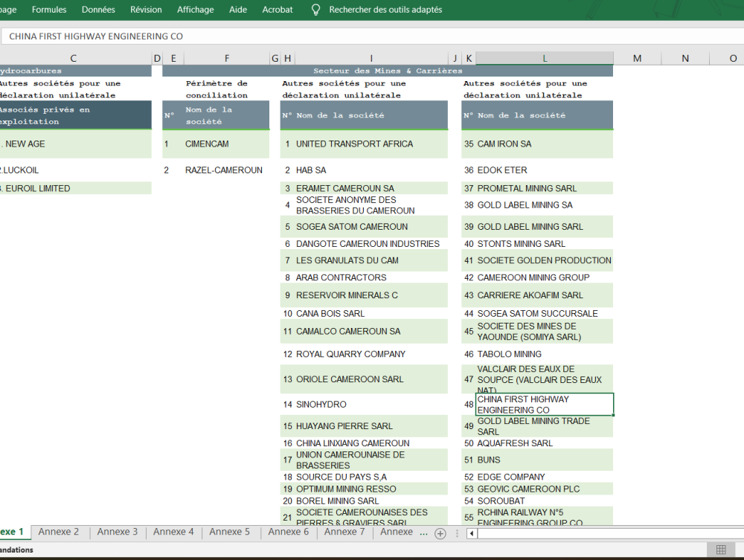Select the OPTIMUM MINING RESSO cell
744x560 pixels.
pyautogui.click(x=371, y=489)
